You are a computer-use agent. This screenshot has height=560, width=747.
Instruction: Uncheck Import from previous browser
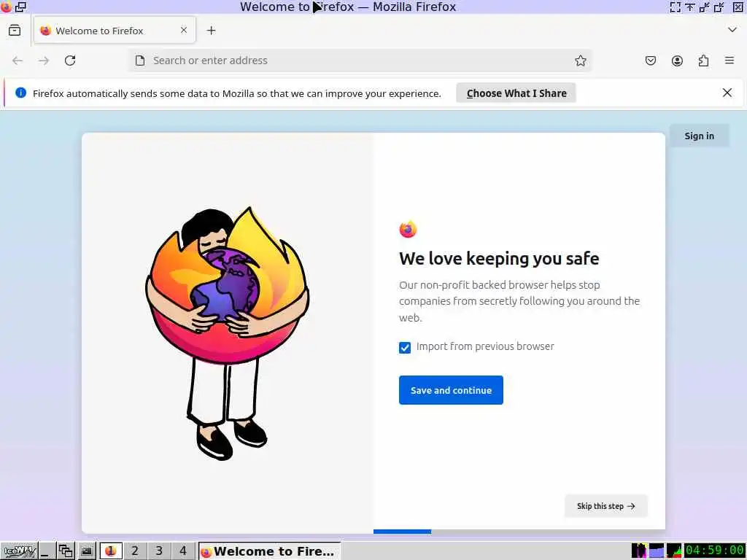[405, 348]
